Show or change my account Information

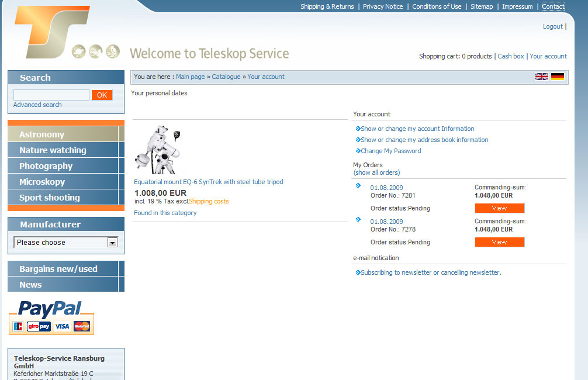point(417,129)
